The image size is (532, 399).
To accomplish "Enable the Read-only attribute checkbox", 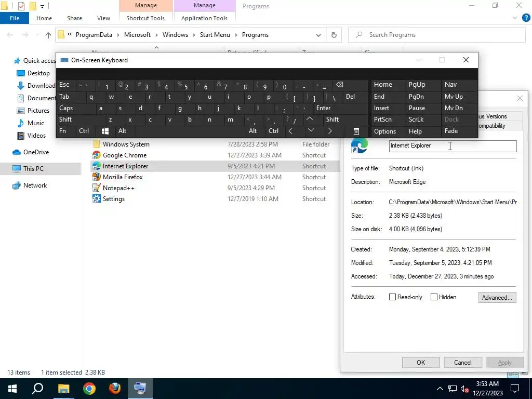I will pos(393,297).
